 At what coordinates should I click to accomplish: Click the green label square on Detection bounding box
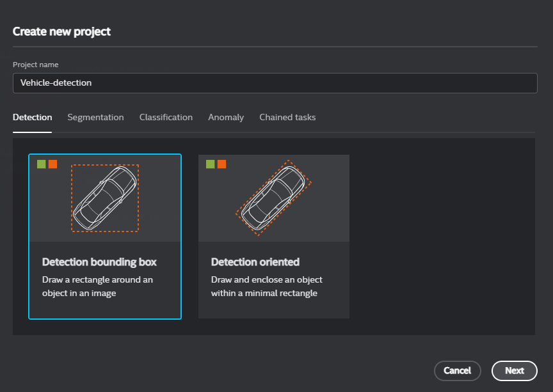pyautogui.click(x=41, y=164)
